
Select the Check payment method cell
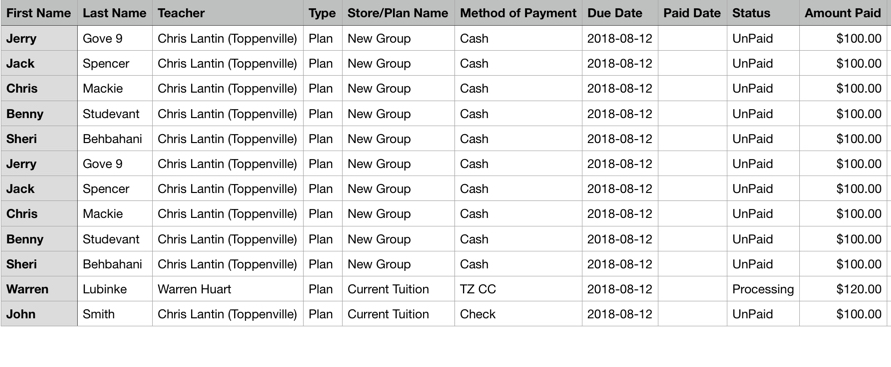click(x=518, y=314)
